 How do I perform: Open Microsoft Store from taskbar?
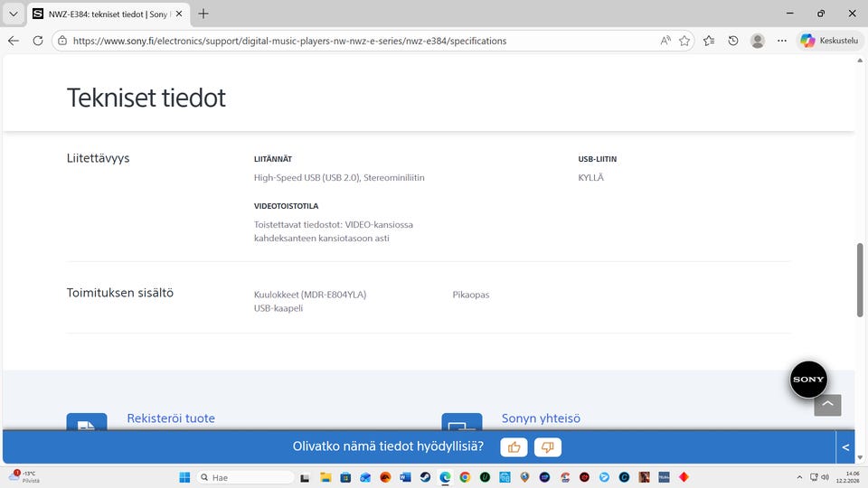[345, 477]
